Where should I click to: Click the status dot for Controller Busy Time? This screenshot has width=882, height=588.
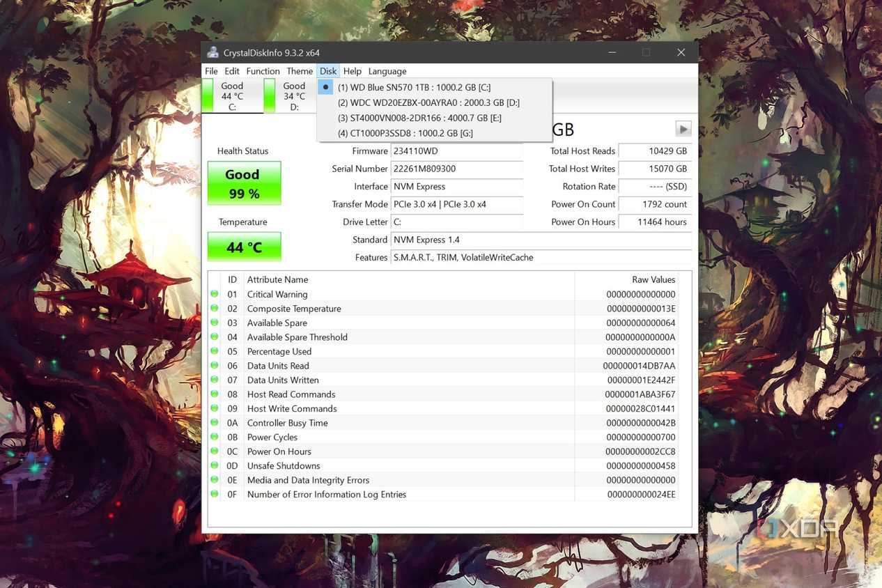(x=215, y=423)
